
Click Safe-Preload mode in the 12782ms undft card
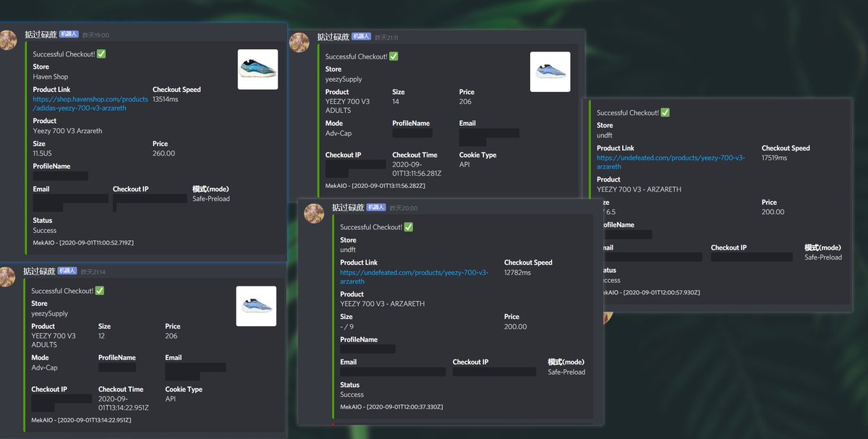(566, 372)
